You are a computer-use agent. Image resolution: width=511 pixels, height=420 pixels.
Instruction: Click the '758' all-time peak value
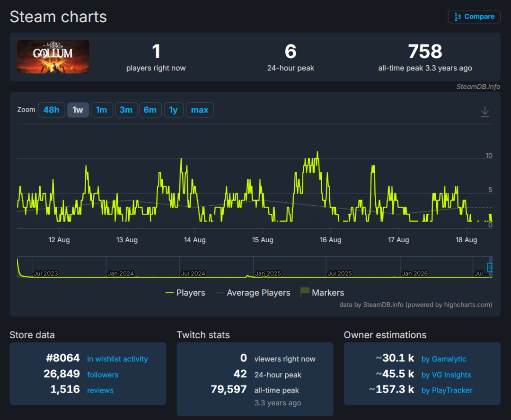point(425,52)
